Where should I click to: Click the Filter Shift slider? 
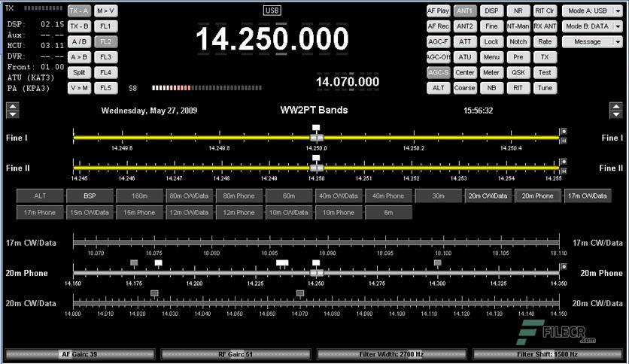548,354
